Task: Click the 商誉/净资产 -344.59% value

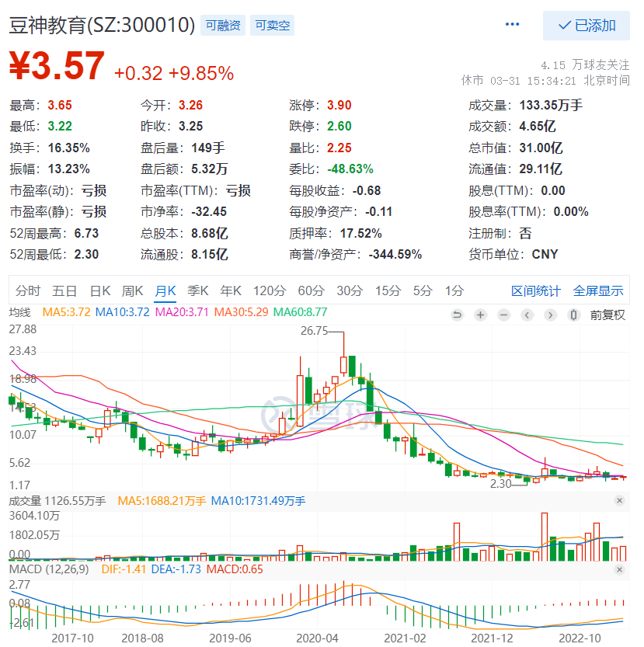Action: [x=395, y=254]
